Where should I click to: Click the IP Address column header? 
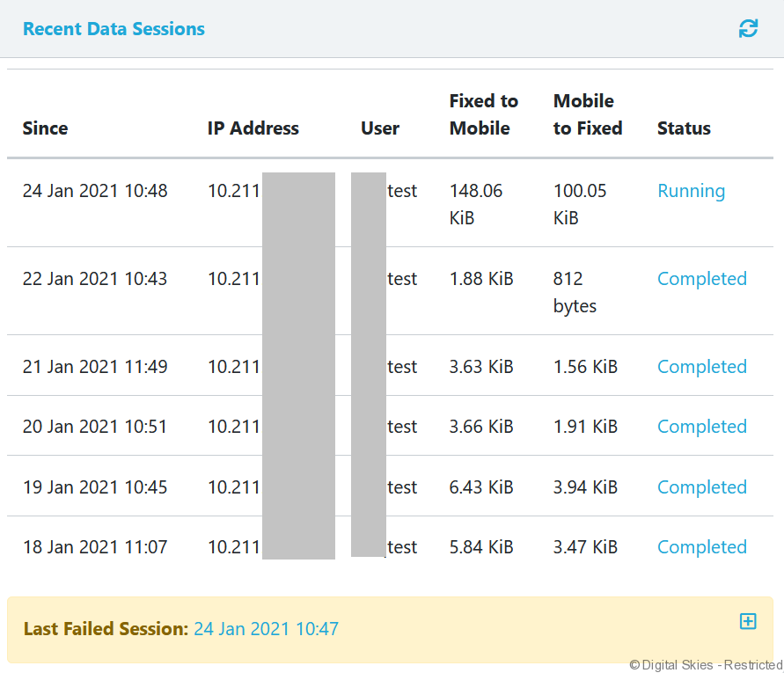point(253,128)
